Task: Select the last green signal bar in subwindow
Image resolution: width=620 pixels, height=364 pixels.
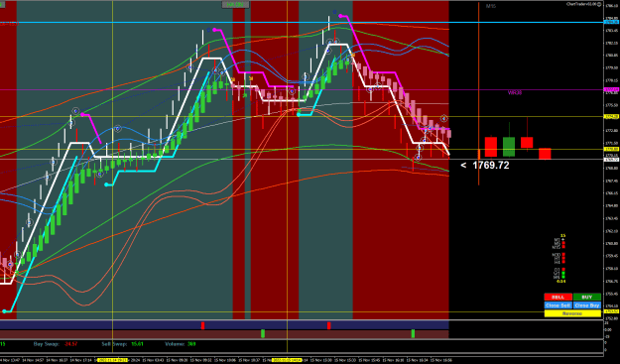Action: [413, 334]
